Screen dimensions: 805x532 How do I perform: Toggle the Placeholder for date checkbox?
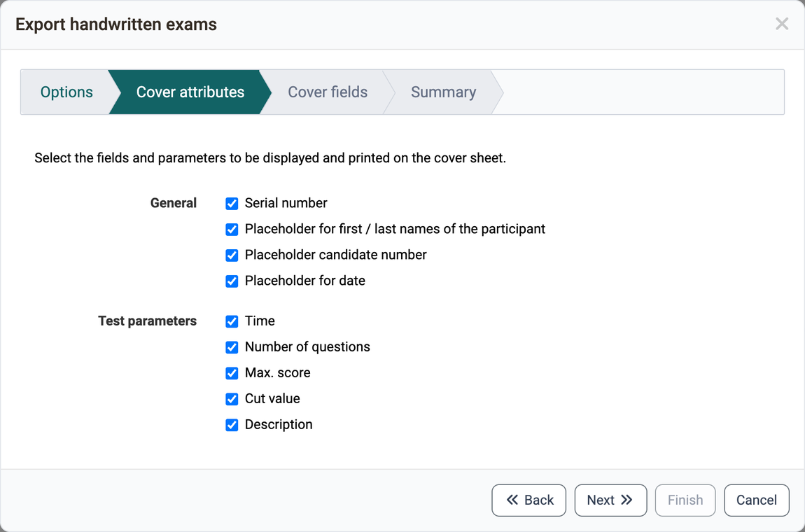pyautogui.click(x=232, y=281)
